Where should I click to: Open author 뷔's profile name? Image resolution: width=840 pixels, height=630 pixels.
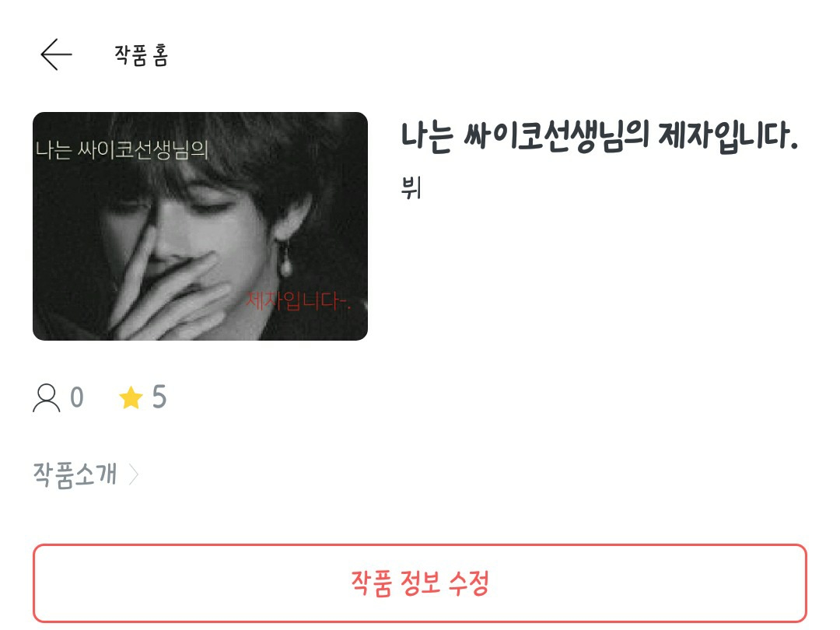(411, 188)
